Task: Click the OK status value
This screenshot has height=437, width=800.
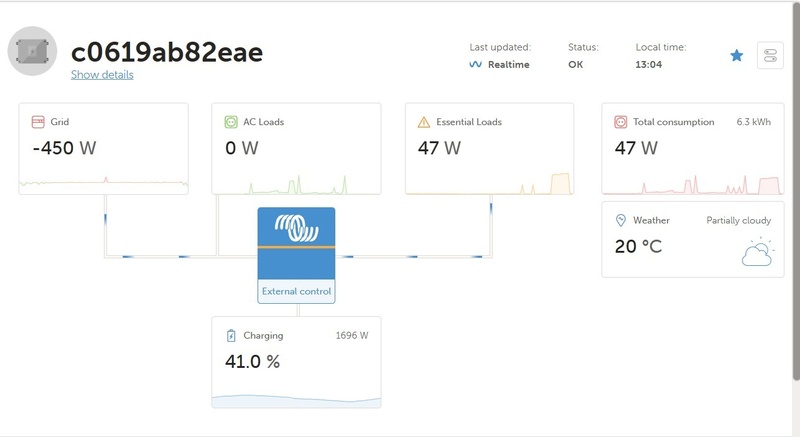Action: tap(576, 64)
